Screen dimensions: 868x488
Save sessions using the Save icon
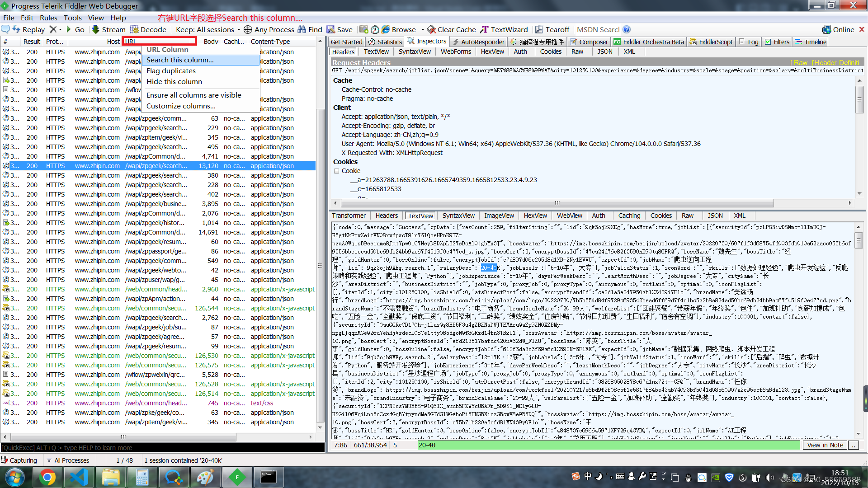click(x=331, y=29)
